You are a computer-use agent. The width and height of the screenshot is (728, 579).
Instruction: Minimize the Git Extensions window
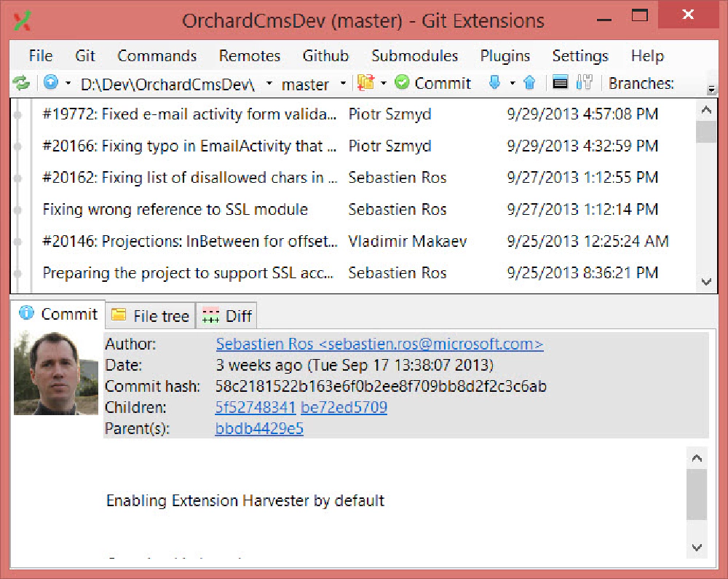tap(604, 20)
